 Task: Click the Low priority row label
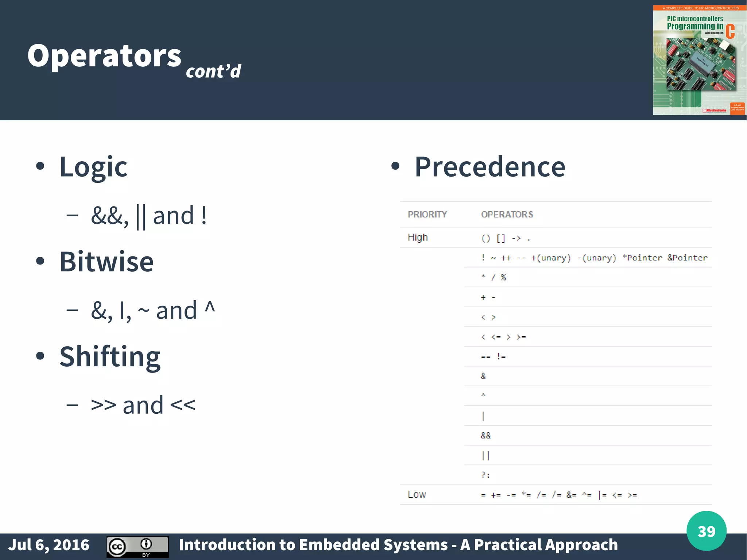[417, 495]
